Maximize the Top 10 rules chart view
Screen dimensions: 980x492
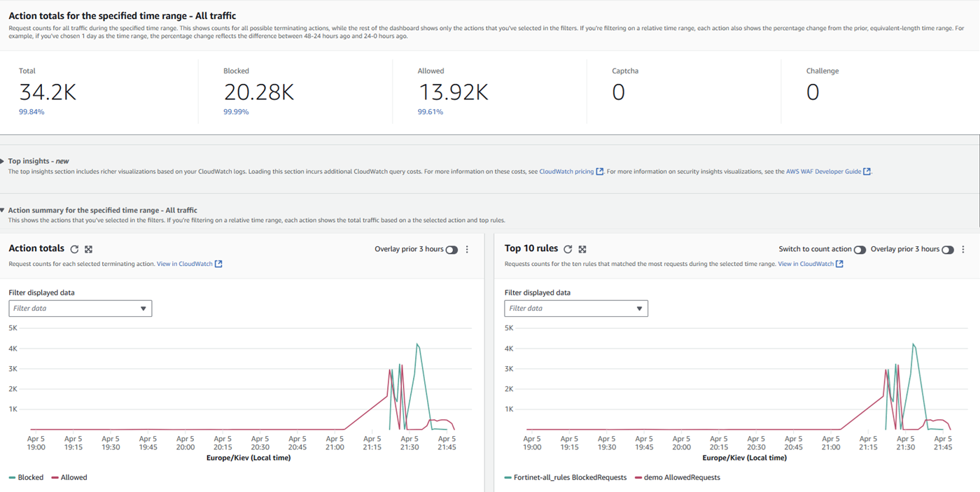584,248
